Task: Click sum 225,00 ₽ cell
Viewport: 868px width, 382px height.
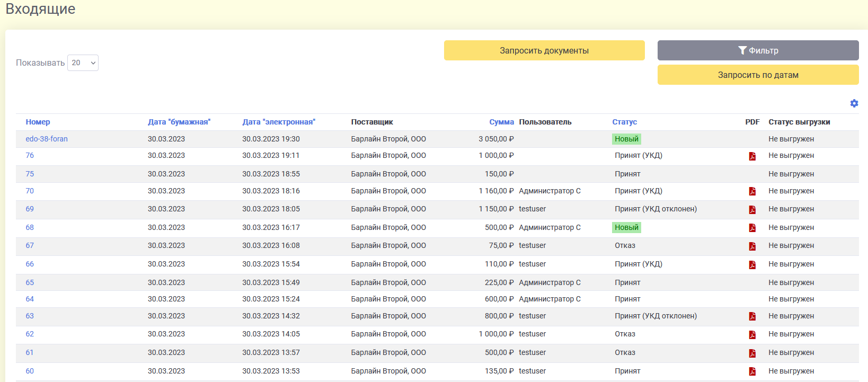Action: pos(499,282)
